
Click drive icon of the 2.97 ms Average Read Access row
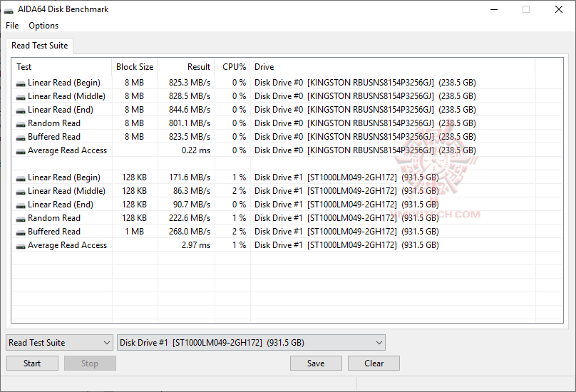click(21, 246)
